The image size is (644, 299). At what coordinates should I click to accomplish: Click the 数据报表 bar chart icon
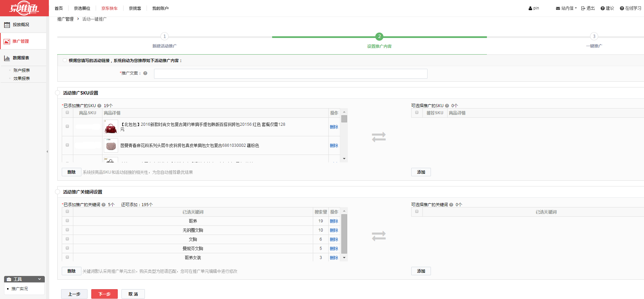coord(7,58)
